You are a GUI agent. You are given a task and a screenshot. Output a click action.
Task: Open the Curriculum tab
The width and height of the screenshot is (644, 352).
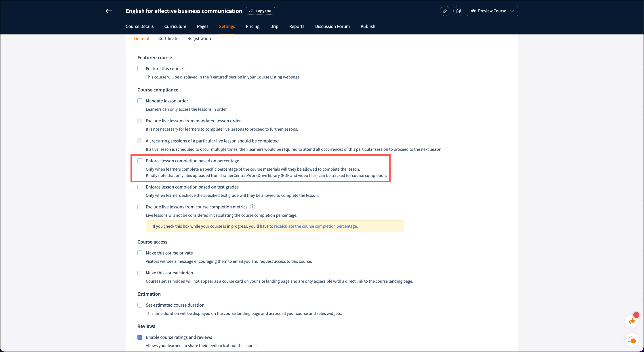click(175, 26)
